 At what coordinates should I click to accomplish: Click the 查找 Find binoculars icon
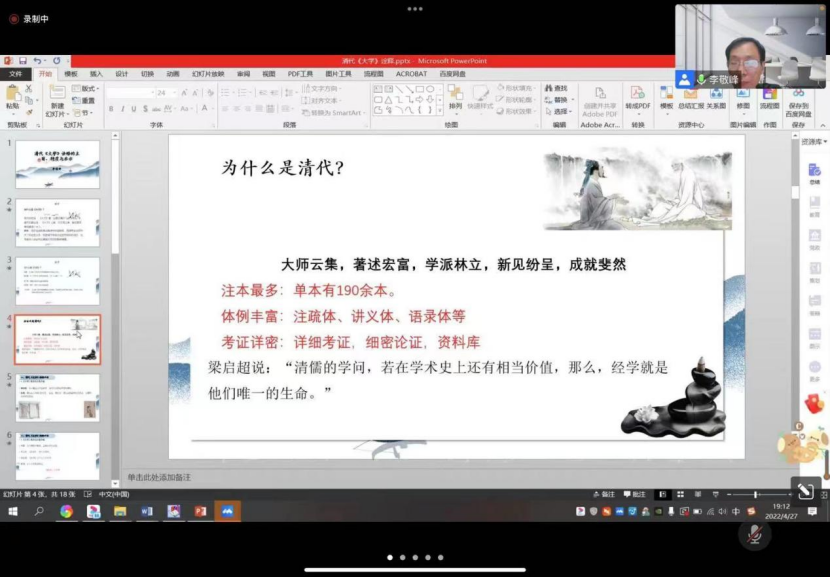tap(556, 88)
